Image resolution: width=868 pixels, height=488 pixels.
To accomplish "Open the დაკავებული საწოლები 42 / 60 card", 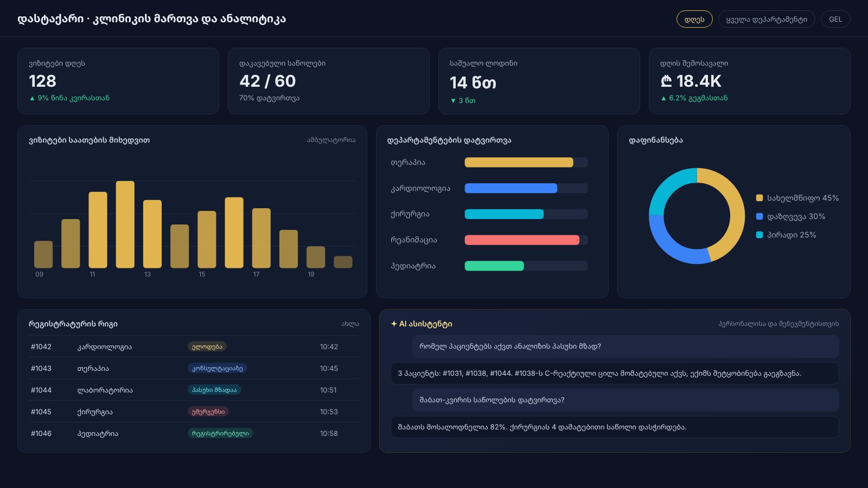I will 329,81.
